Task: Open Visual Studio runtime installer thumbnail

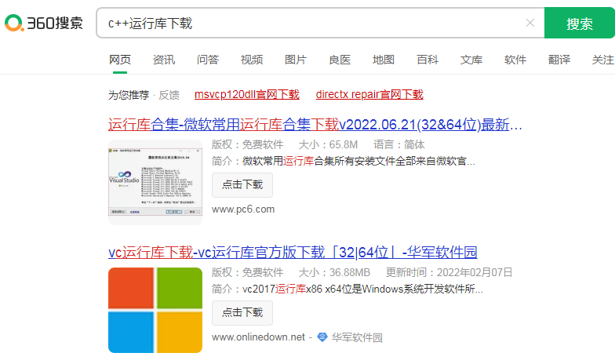Action: (x=155, y=182)
